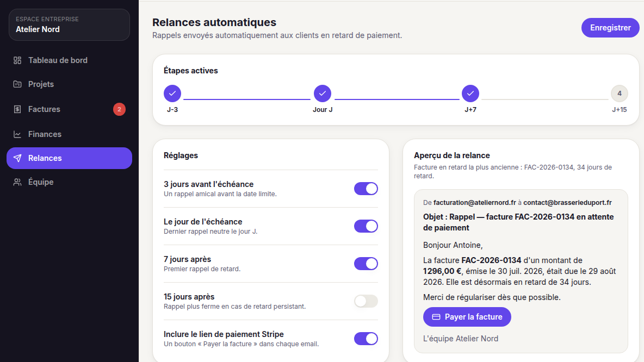Open Tableau de bord in sidebar
The height and width of the screenshot is (362, 644).
point(70,60)
